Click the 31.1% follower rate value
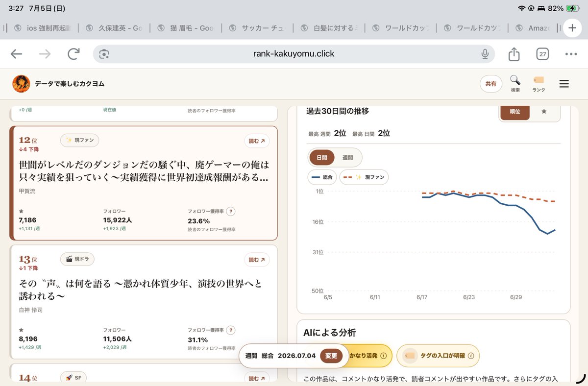 (x=198, y=339)
